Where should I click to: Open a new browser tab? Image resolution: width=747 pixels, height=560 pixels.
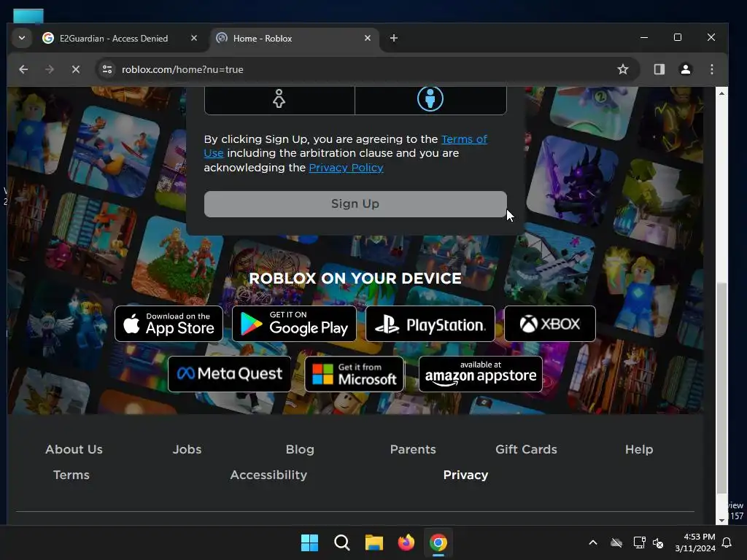click(393, 38)
